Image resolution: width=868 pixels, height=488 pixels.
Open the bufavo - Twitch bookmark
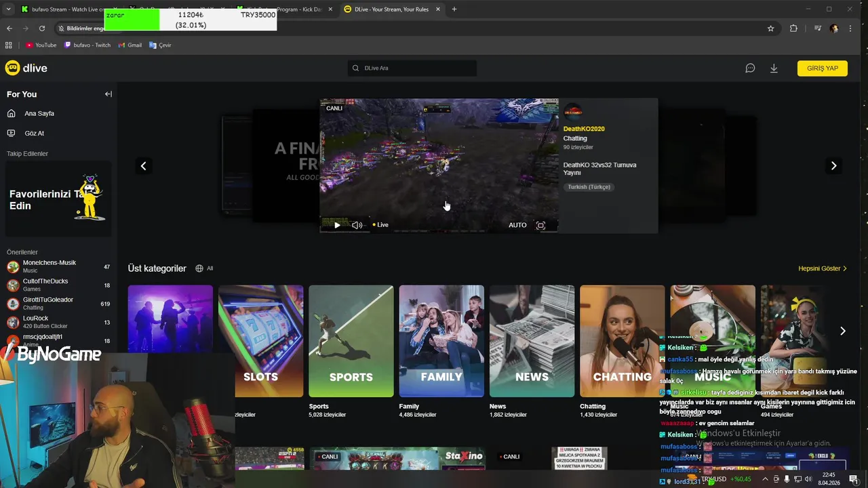point(87,45)
